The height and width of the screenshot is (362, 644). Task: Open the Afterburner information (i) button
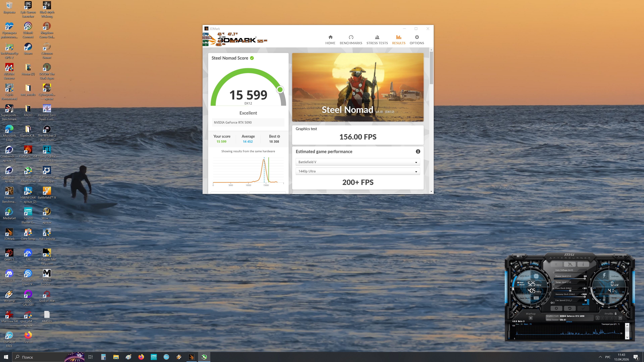coord(583,264)
